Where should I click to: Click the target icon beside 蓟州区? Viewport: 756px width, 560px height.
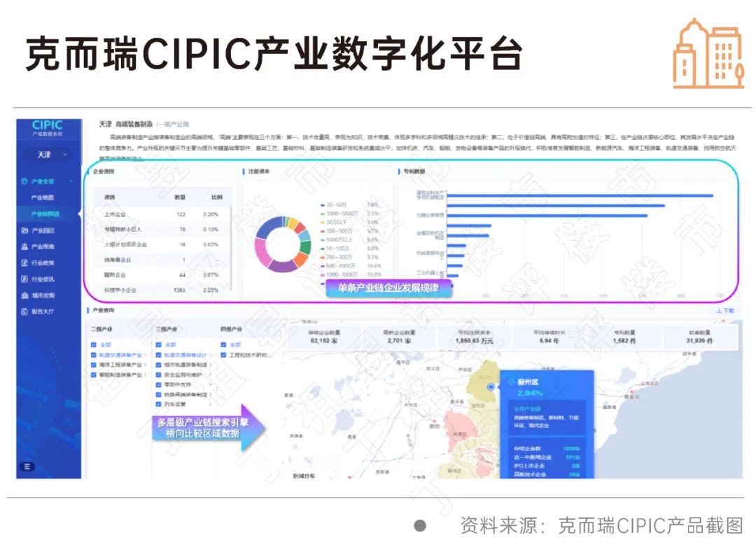[x=512, y=382]
